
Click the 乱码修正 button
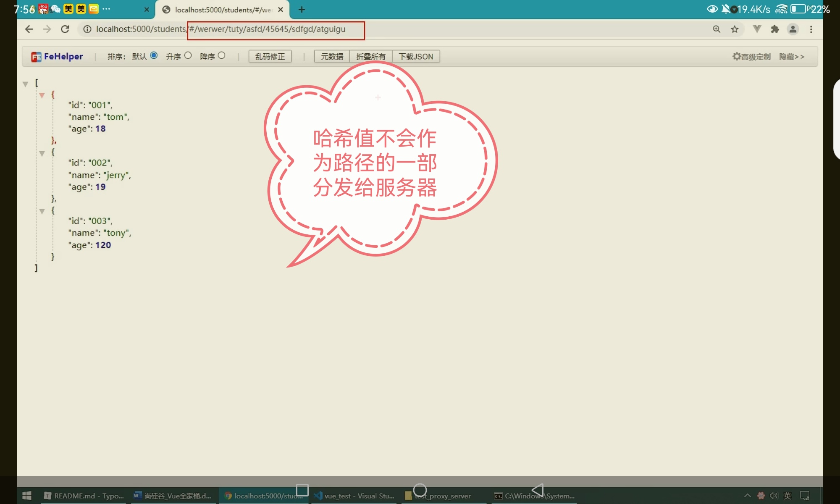point(270,56)
